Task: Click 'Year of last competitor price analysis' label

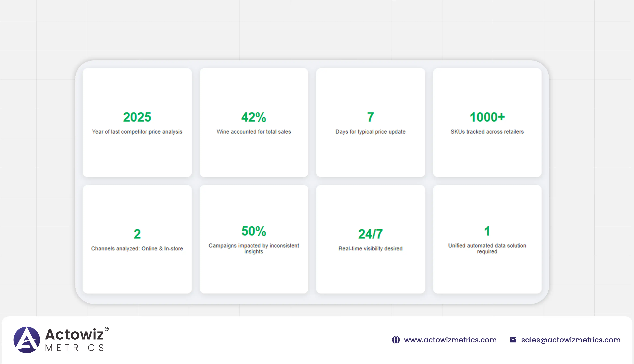Action: [137, 132]
